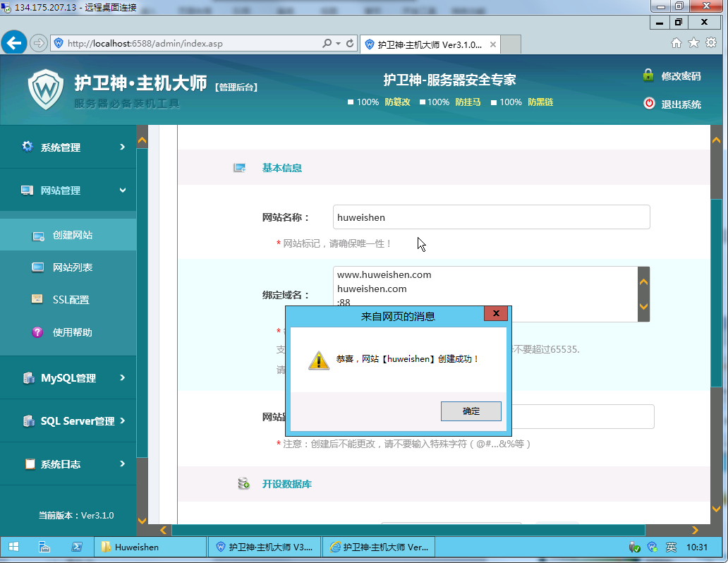728x563 pixels.
Task: Open PowerShell in the taskbar
Action: click(x=77, y=547)
